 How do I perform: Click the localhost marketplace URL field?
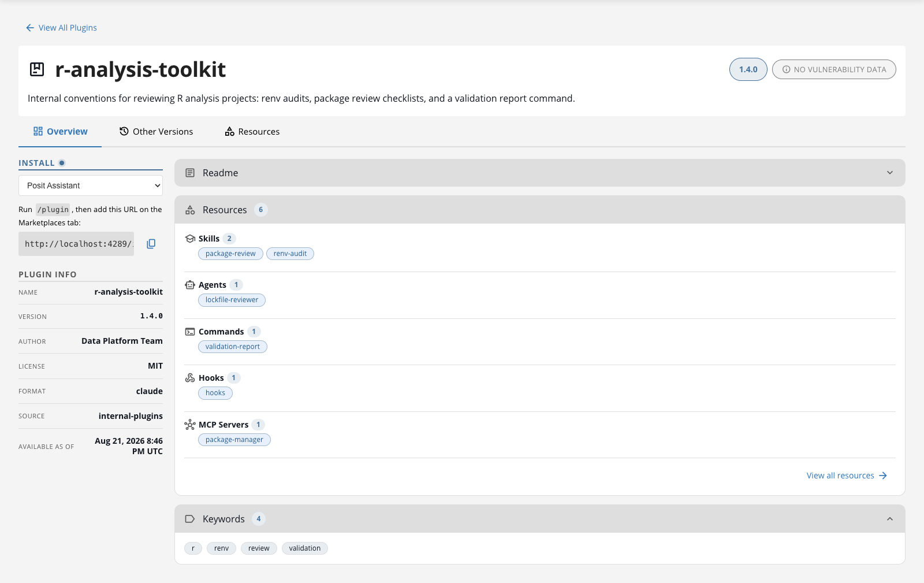[x=76, y=244]
